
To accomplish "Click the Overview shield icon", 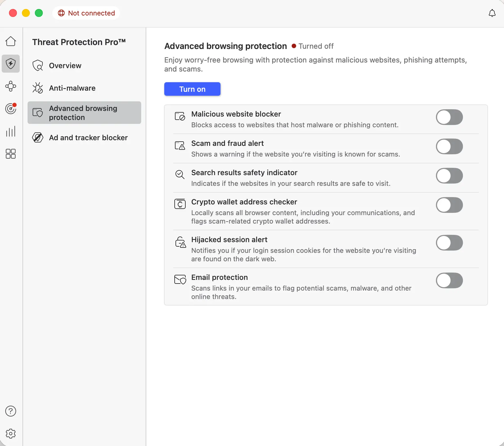I will [x=37, y=65].
